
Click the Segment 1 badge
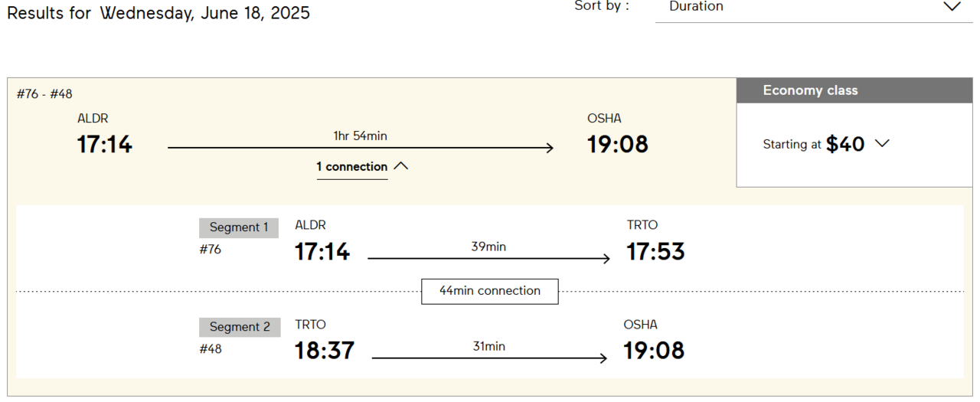tap(239, 227)
